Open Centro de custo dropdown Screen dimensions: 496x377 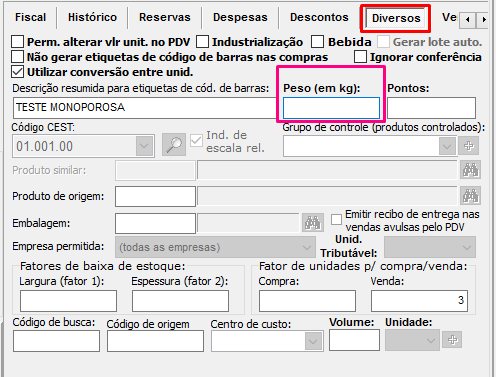[313, 341]
